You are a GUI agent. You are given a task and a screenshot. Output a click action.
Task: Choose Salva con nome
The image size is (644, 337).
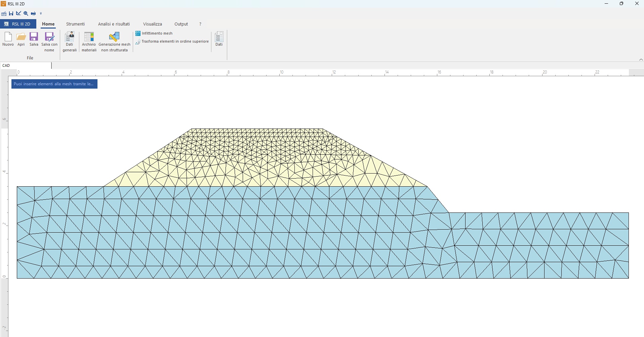pyautogui.click(x=49, y=42)
